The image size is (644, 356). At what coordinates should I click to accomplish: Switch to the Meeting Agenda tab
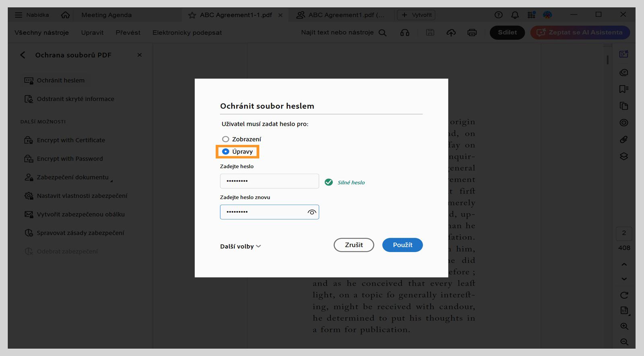[106, 15]
